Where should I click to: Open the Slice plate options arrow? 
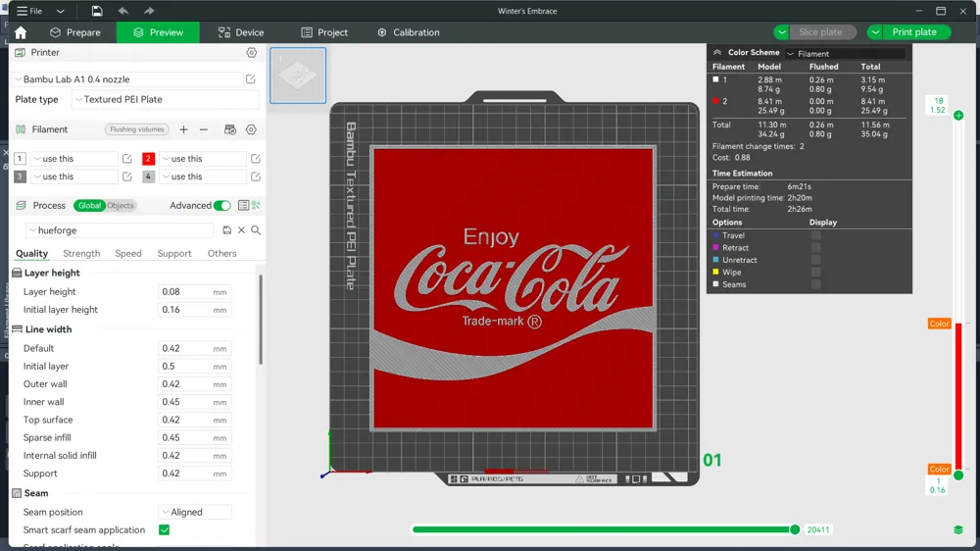pyautogui.click(x=781, y=32)
